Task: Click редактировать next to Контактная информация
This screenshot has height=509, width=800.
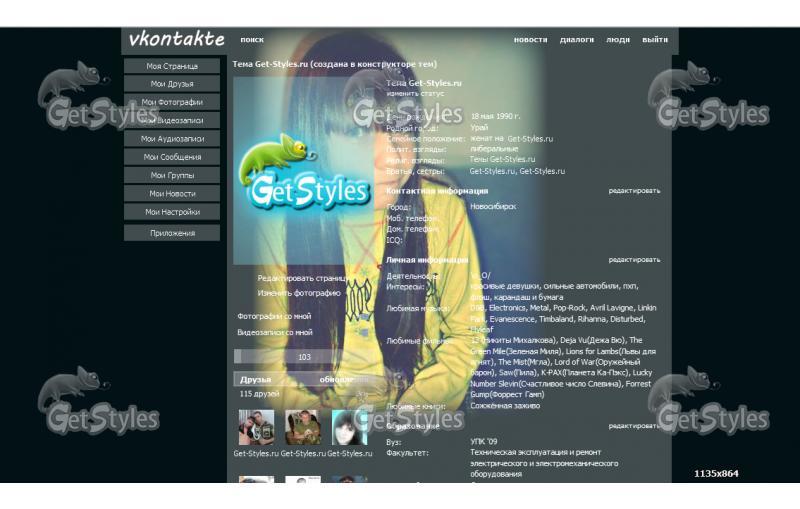Action: coord(634,190)
